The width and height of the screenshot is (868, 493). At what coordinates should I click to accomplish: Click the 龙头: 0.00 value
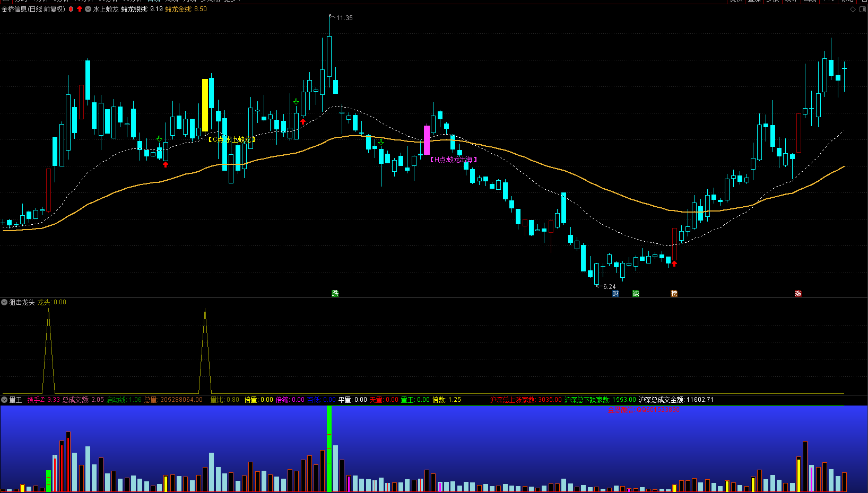click(51, 302)
